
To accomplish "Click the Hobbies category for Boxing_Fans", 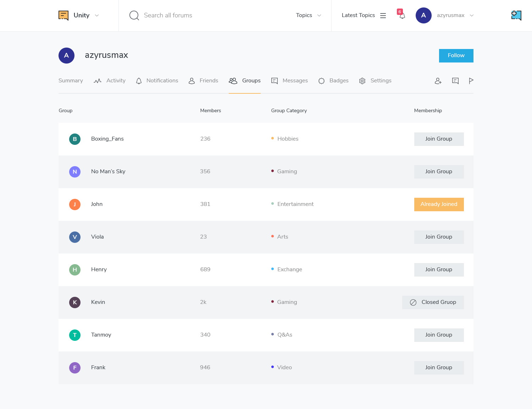I will pos(285,139).
